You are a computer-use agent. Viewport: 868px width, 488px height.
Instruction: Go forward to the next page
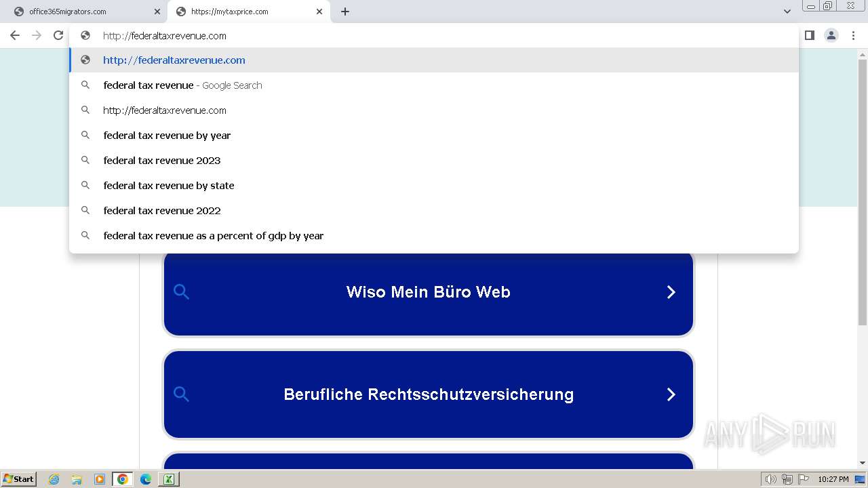tap(37, 35)
